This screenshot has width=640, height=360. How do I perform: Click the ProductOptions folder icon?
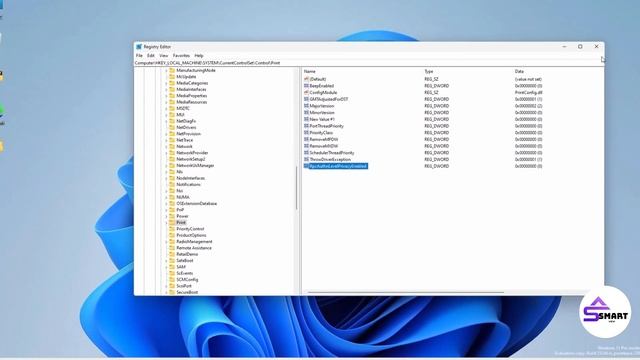tap(172, 235)
